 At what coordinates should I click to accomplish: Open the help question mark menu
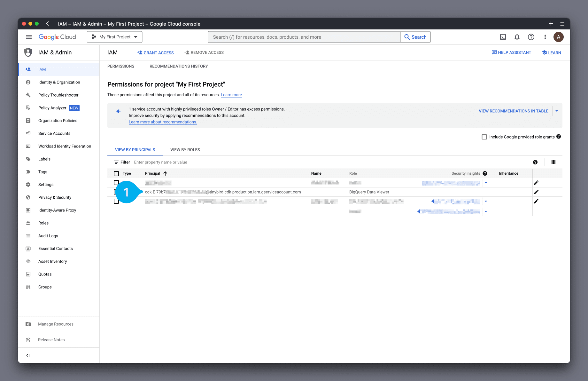pos(531,37)
